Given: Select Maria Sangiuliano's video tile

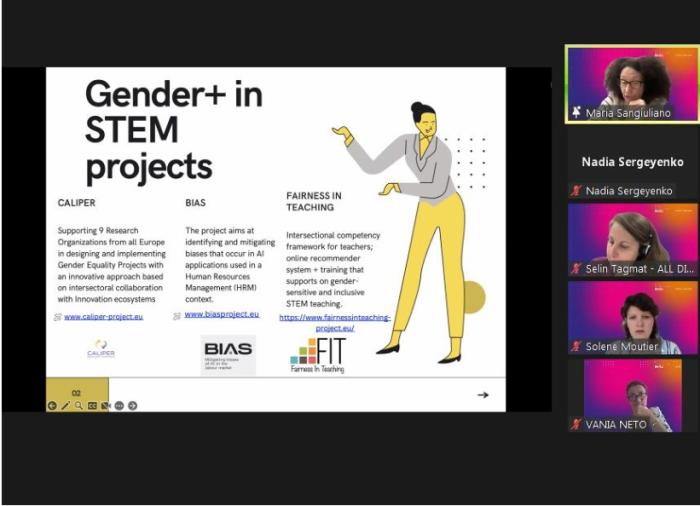Looking at the screenshot, I should click(x=632, y=83).
